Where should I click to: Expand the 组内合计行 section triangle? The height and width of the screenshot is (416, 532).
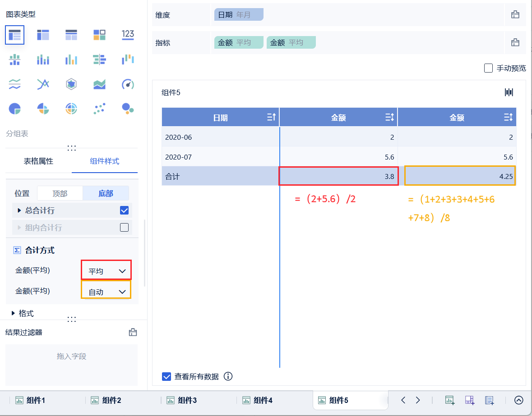click(x=19, y=227)
